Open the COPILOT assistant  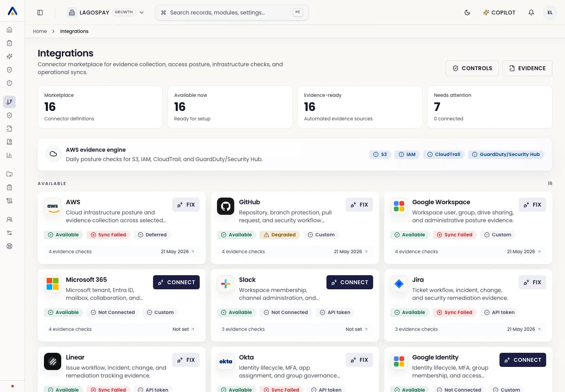(499, 13)
